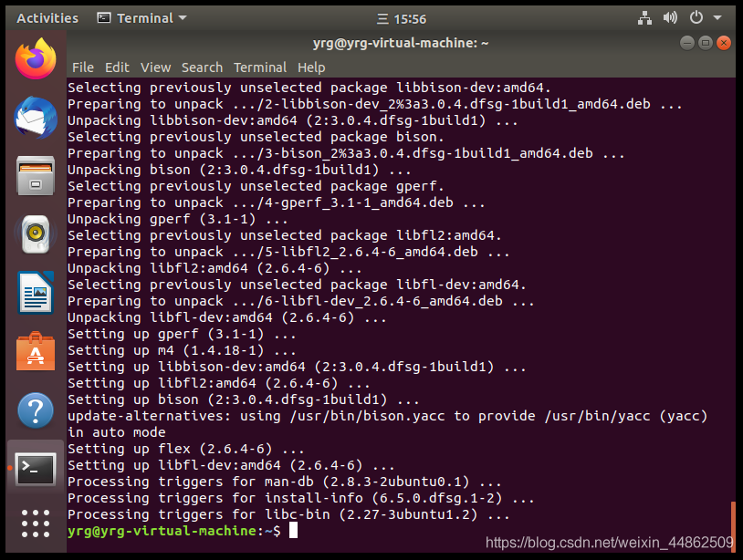Screen dimensions: 743x560
Task: Click 'Setting up m4 (1.4.18-1) ...' line
Action: [x=182, y=350]
